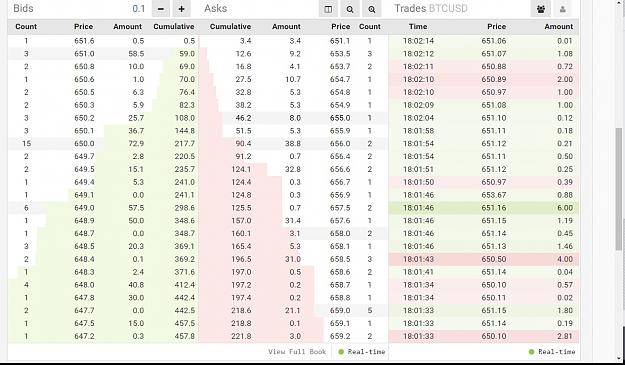Click bid cumulative value 457.8
Image resolution: width=625 pixels, height=365 pixels.
pyautogui.click(x=185, y=336)
